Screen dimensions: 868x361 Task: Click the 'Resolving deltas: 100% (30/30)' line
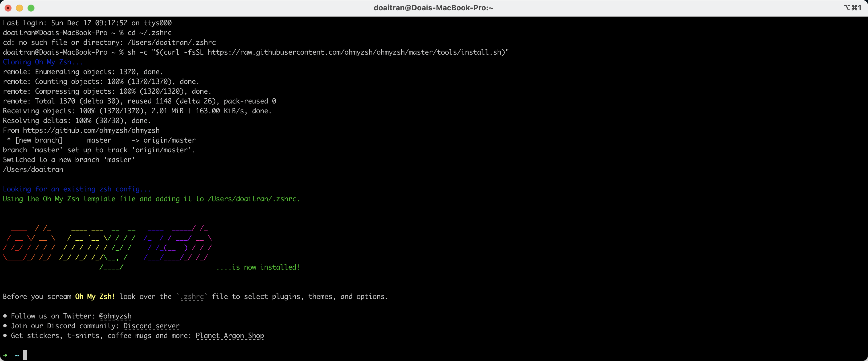(x=77, y=121)
